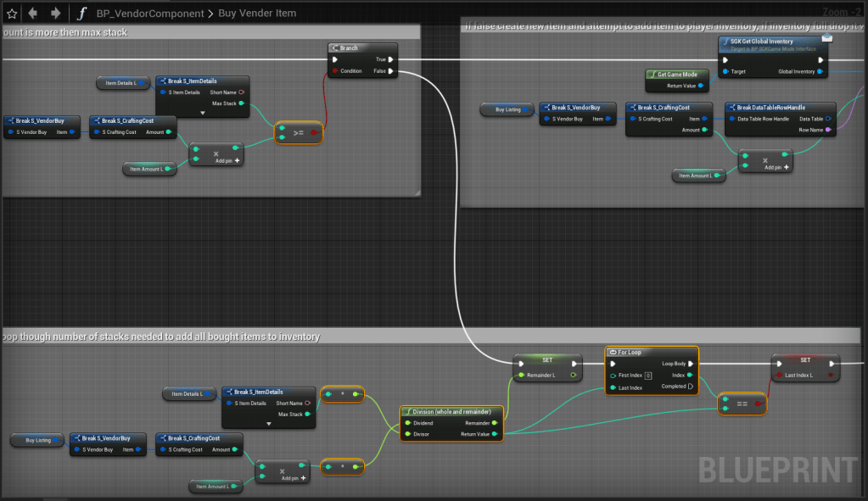Select the Get Game Mode node

tap(677, 75)
